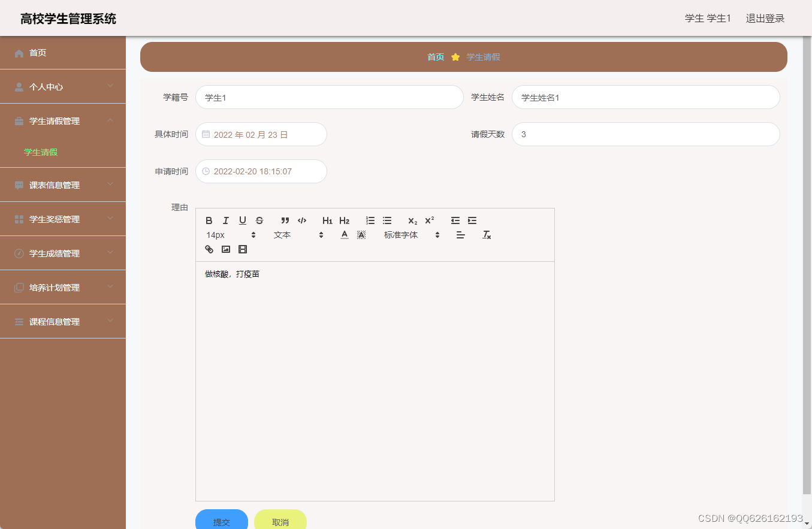The width and height of the screenshot is (812, 529).
Task: Click the clock icon in 申请时间 field
Action: coord(206,171)
